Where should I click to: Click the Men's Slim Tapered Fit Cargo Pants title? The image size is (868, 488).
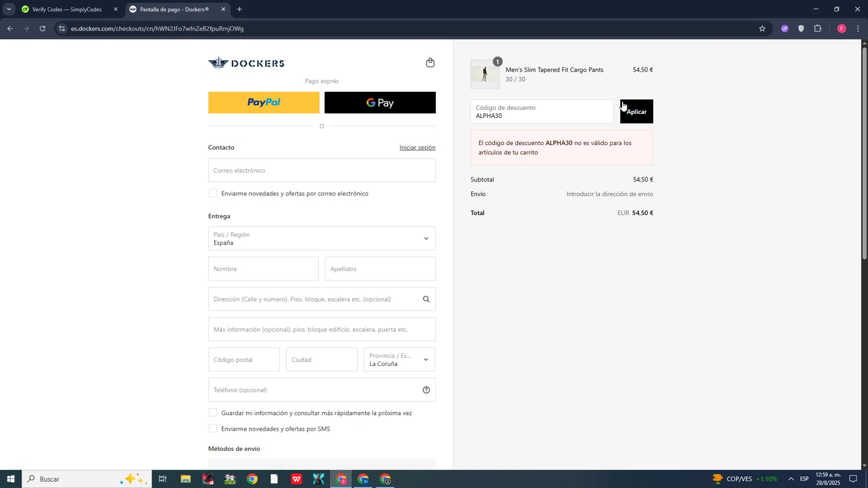(554, 70)
